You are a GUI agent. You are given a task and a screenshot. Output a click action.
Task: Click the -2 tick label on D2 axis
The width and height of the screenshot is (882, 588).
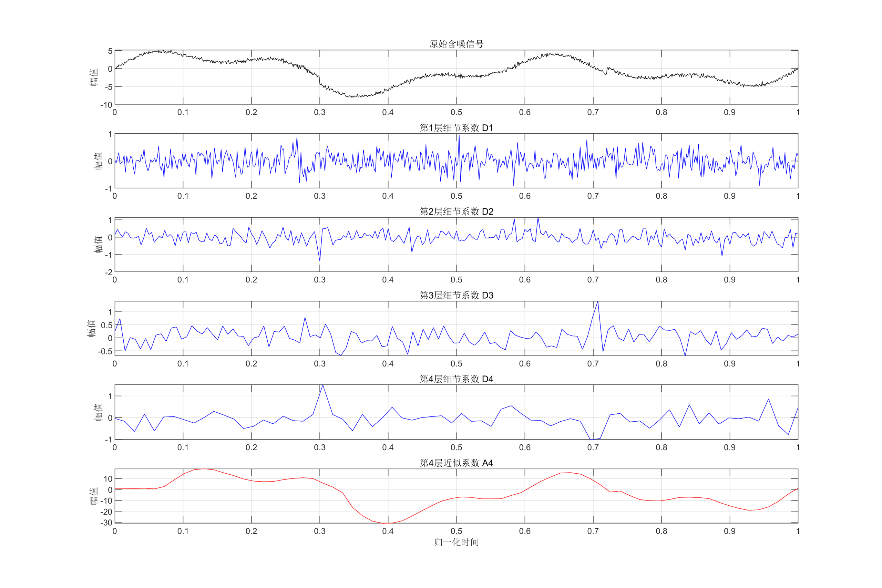tap(109, 272)
